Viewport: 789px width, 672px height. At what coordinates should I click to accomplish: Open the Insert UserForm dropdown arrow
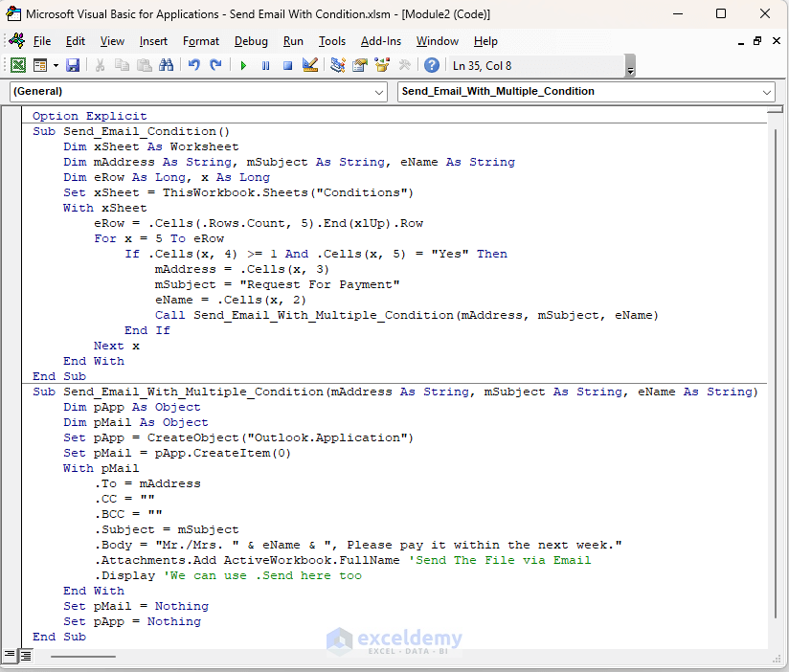[56, 65]
